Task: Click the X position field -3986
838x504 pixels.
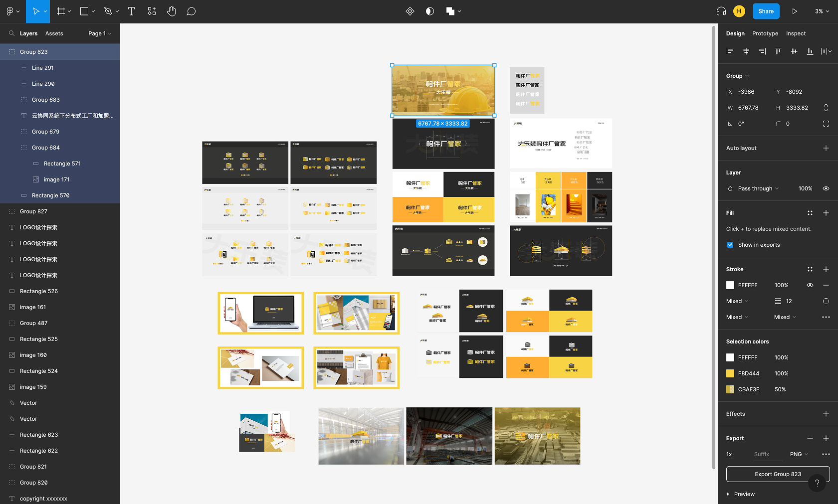Action: click(746, 92)
